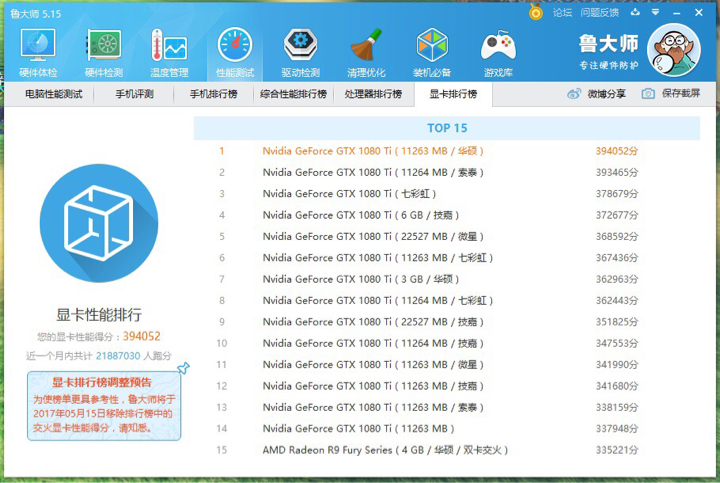Click the skin icon next to 问题反馈
The image size is (720, 483).
(635, 12)
